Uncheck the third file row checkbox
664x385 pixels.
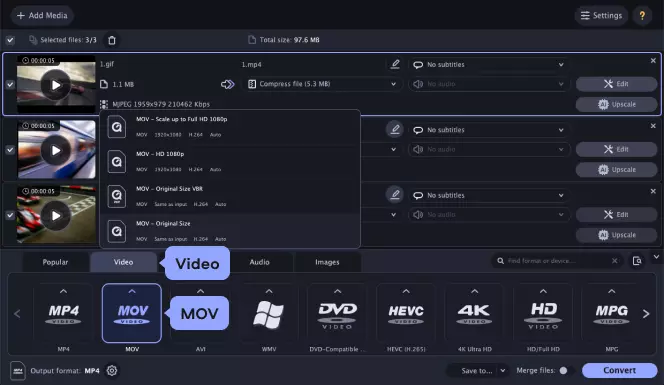(10, 215)
